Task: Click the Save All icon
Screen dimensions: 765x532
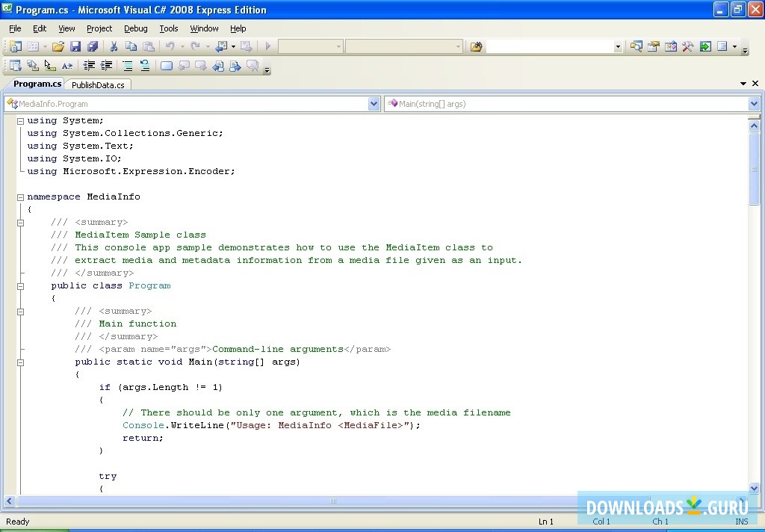Action: (x=92, y=46)
